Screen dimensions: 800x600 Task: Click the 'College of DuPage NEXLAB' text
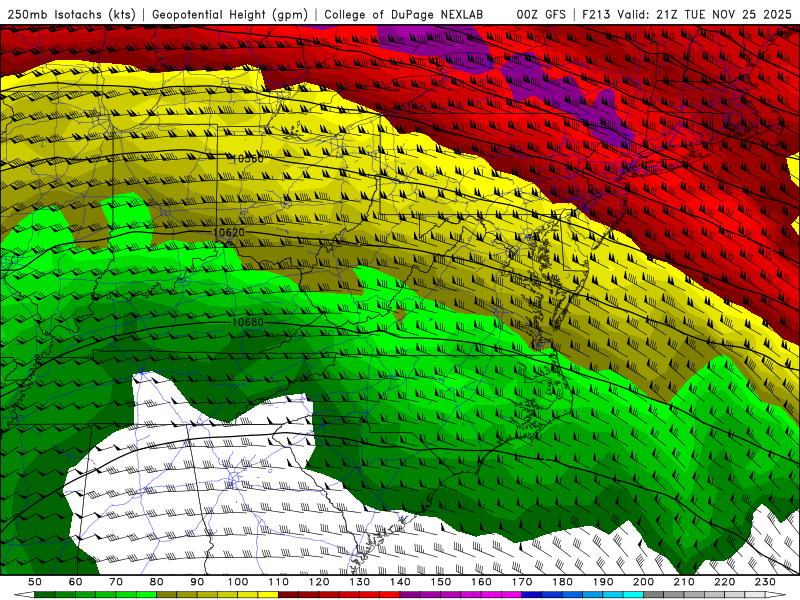click(404, 15)
